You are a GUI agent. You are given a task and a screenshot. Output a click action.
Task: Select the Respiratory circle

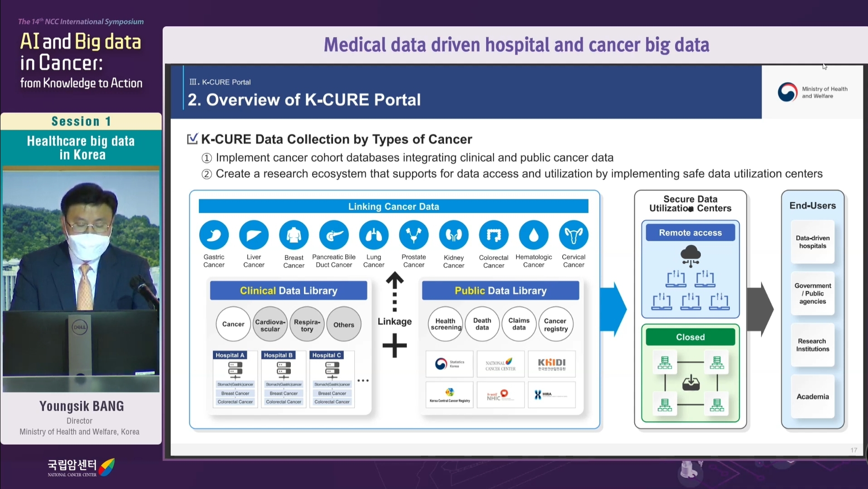tap(307, 324)
